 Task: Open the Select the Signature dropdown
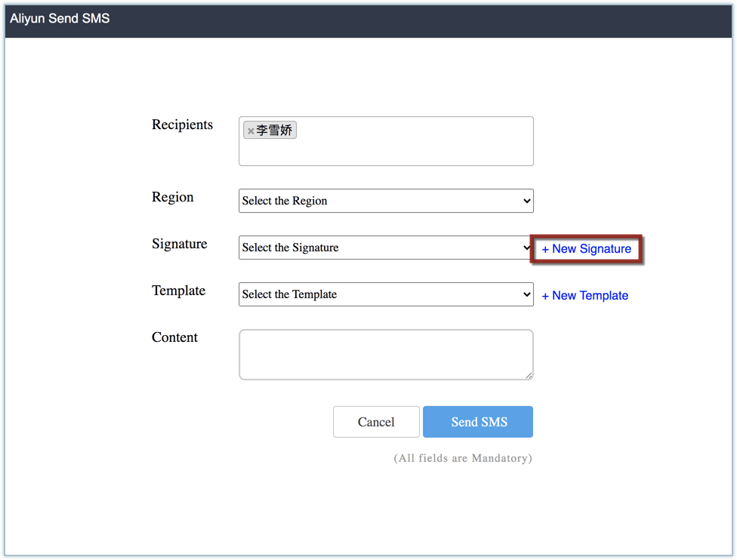click(385, 248)
